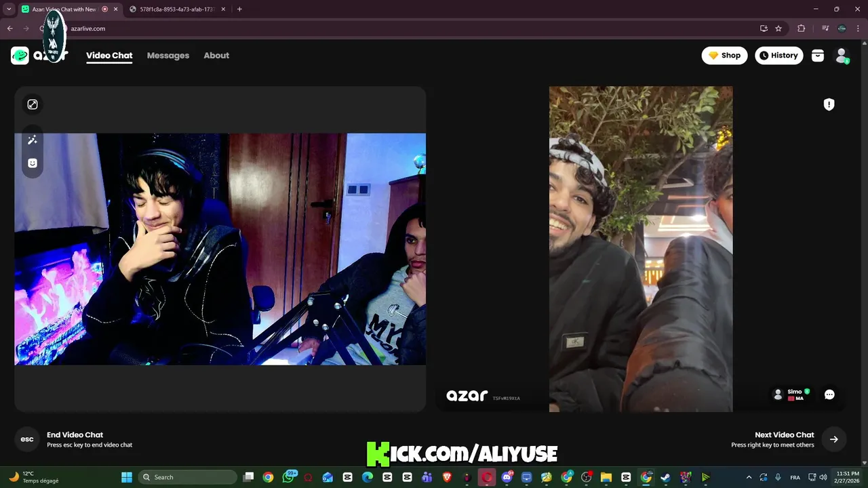The width and height of the screenshot is (868, 488).
Task: Close the 578f1c8a tab
Action: [x=224, y=9]
